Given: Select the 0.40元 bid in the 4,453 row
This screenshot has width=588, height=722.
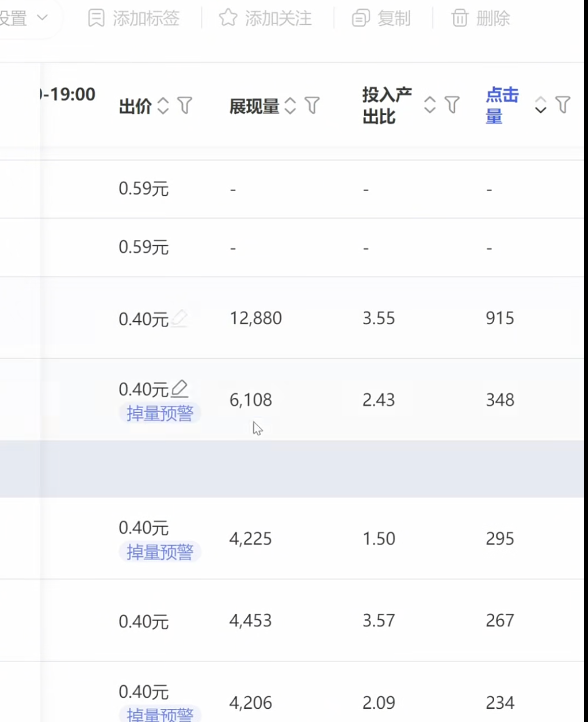Looking at the screenshot, I should coord(144,622).
